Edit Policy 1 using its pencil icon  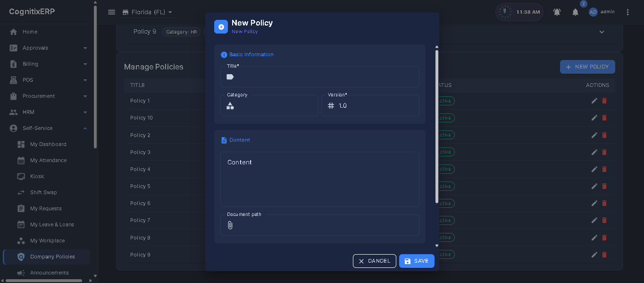[x=594, y=101]
